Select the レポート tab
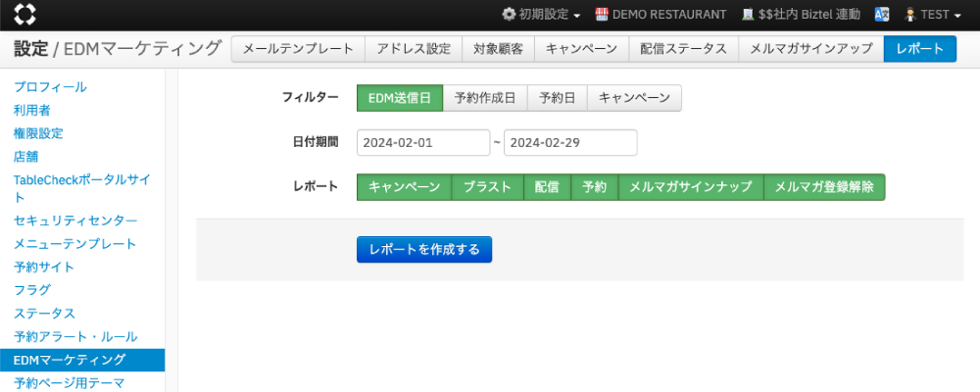980x392 pixels. point(920,49)
